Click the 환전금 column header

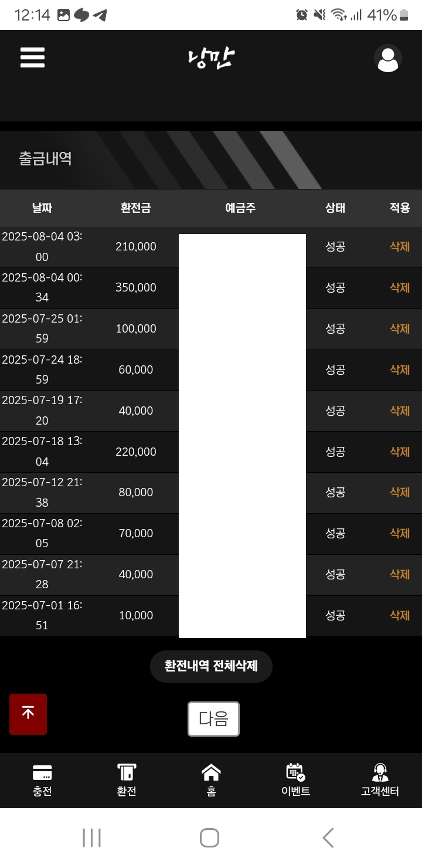(x=136, y=208)
